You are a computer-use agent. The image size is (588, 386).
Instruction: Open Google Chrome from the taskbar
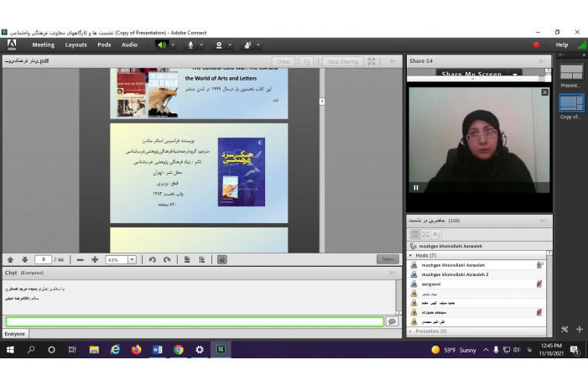[x=179, y=350]
